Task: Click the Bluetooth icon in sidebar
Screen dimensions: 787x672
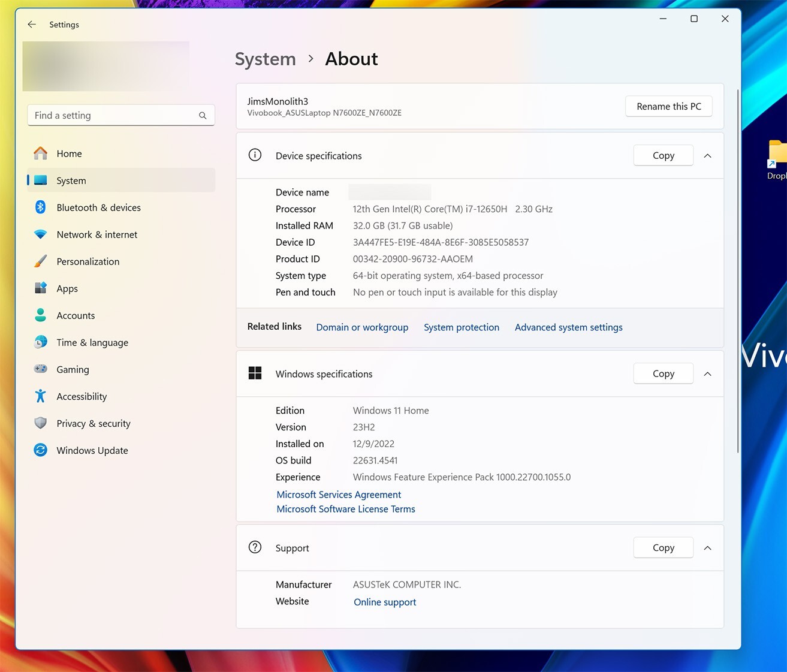Action: click(40, 207)
